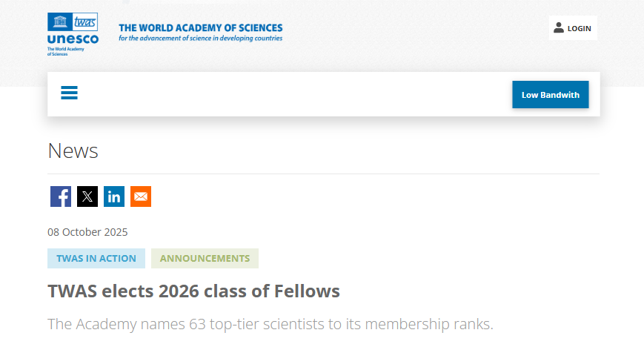Open the hamburger navigation menu
The height and width of the screenshot is (347, 644).
[x=70, y=93]
